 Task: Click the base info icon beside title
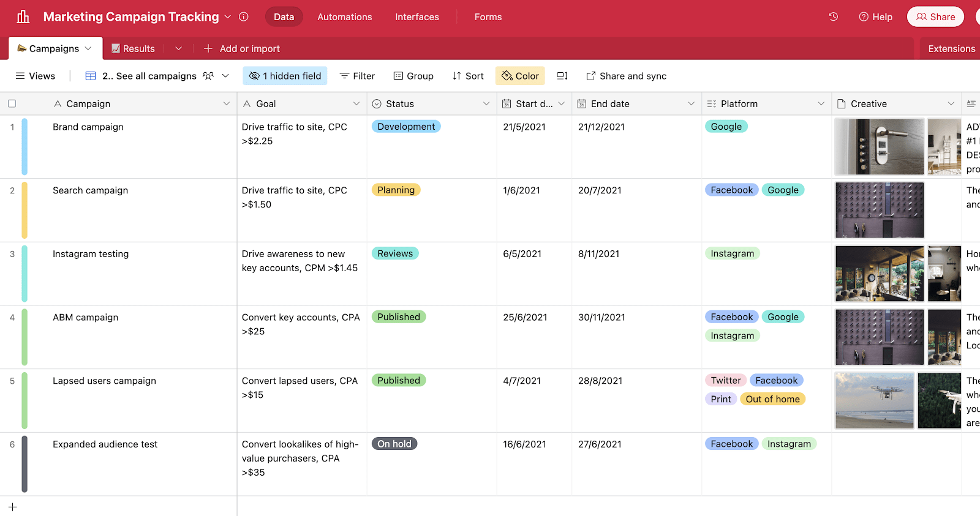coord(244,17)
